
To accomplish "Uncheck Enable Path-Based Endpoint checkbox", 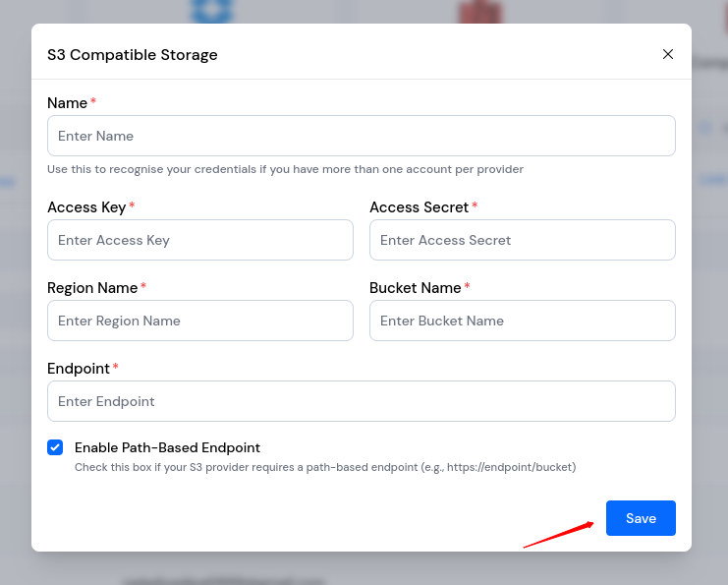I will pyautogui.click(x=55, y=447).
